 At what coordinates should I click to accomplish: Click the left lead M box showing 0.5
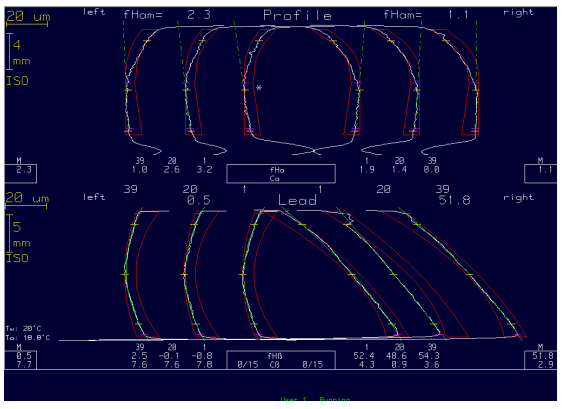tap(20, 360)
